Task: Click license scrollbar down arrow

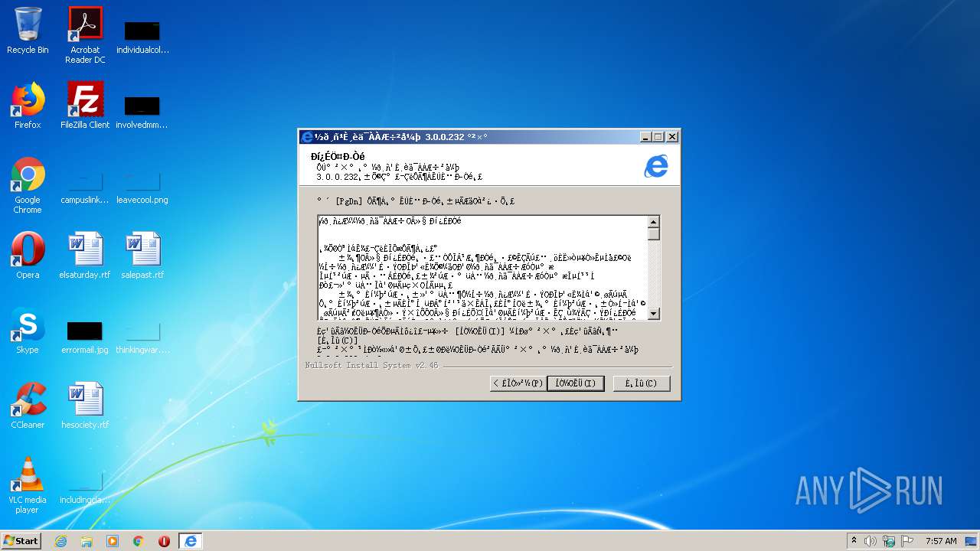Action: (x=654, y=314)
